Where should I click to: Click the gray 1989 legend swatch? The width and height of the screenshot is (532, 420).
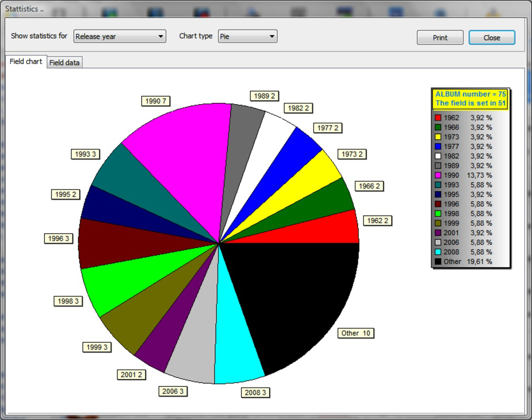tap(437, 165)
